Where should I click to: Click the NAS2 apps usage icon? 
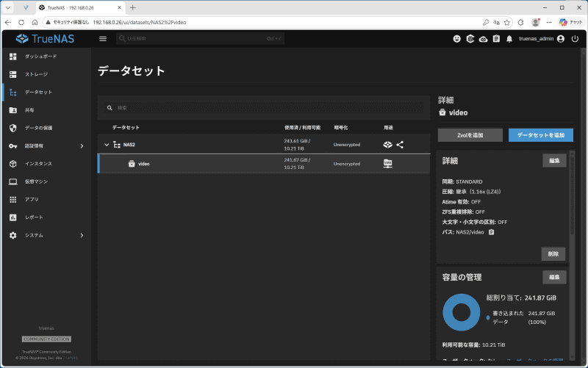point(388,145)
